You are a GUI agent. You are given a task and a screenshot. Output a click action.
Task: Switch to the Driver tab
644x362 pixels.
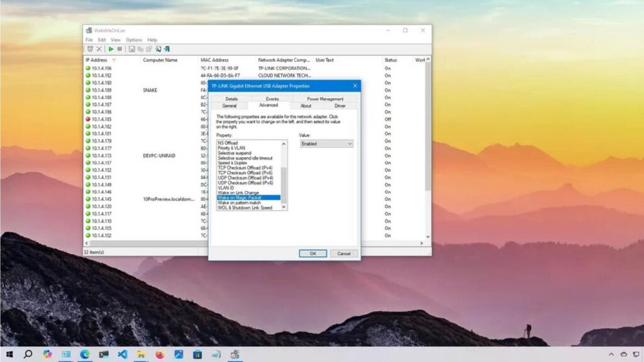(340, 106)
